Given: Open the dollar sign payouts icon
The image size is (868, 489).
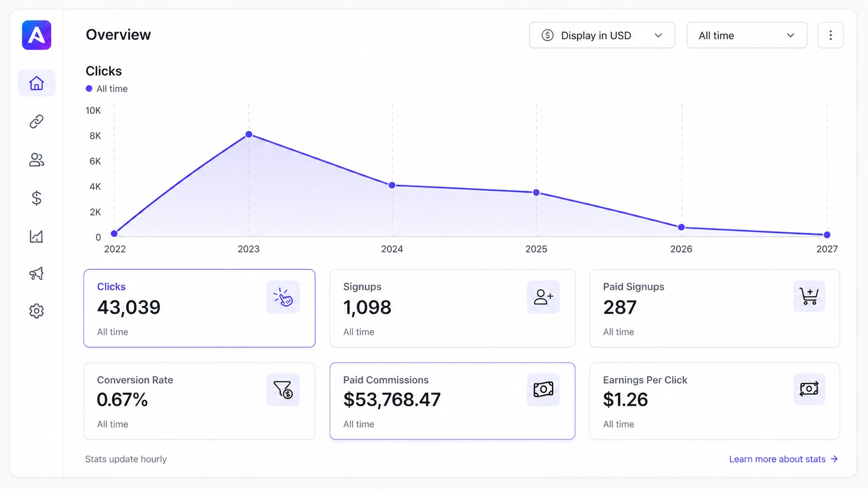Looking at the screenshot, I should pos(36,198).
